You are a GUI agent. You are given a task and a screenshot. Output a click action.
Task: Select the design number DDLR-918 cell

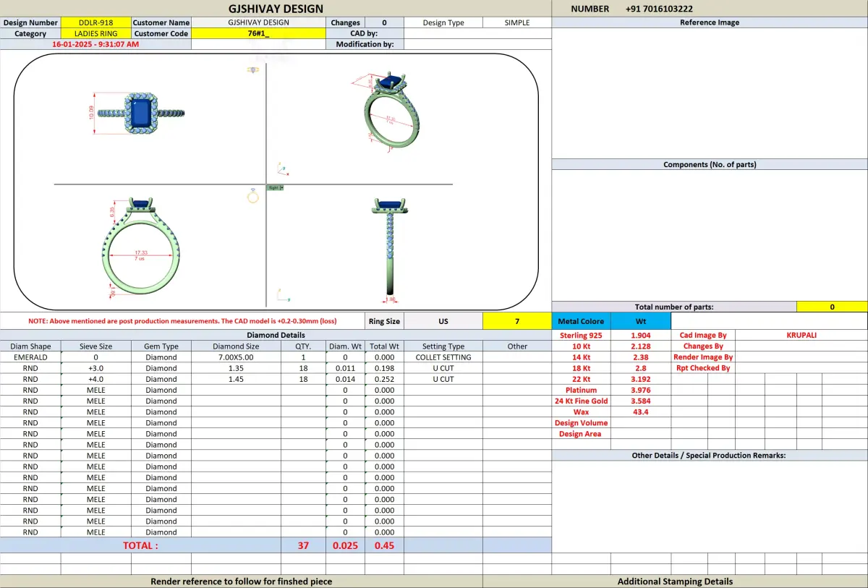click(96, 22)
